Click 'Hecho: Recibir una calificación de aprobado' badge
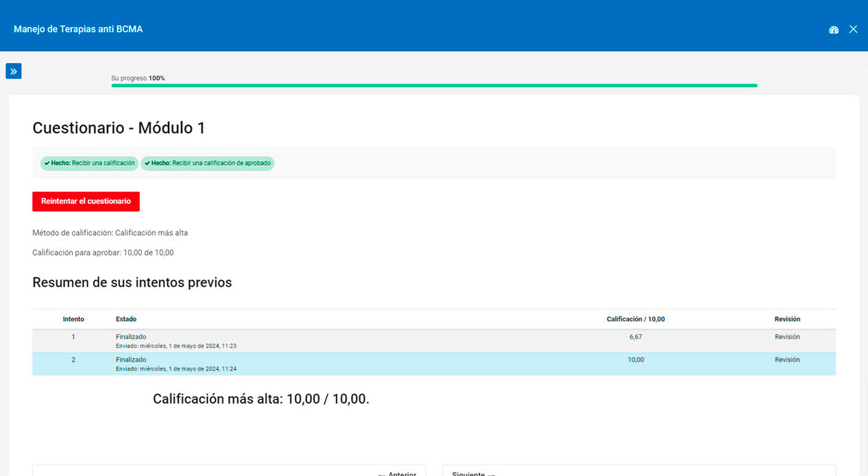The height and width of the screenshot is (476, 868). click(208, 164)
